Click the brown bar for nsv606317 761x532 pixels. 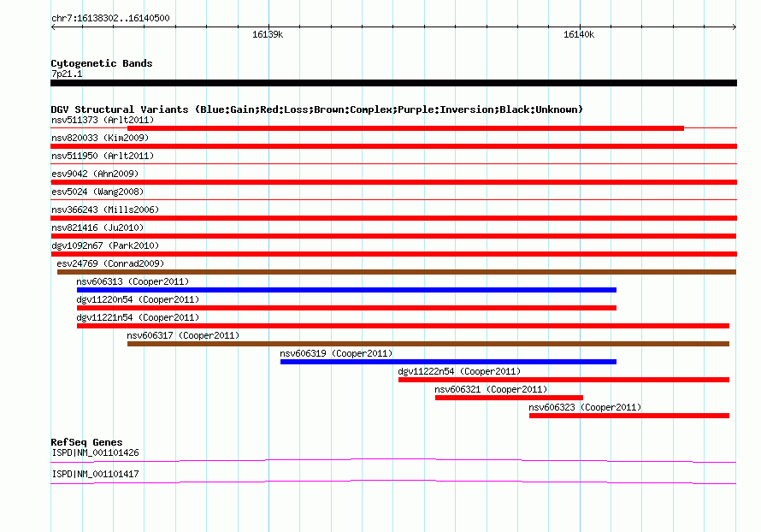click(x=428, y=344)
